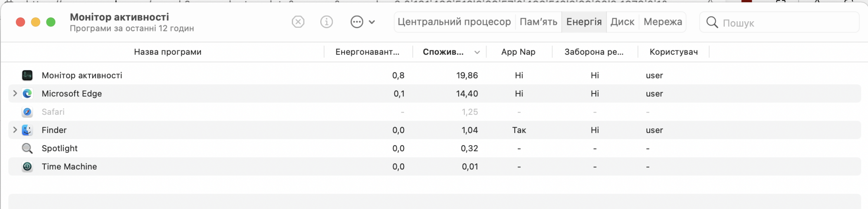
Task: Open the Мережа tab
Action: 663,22
